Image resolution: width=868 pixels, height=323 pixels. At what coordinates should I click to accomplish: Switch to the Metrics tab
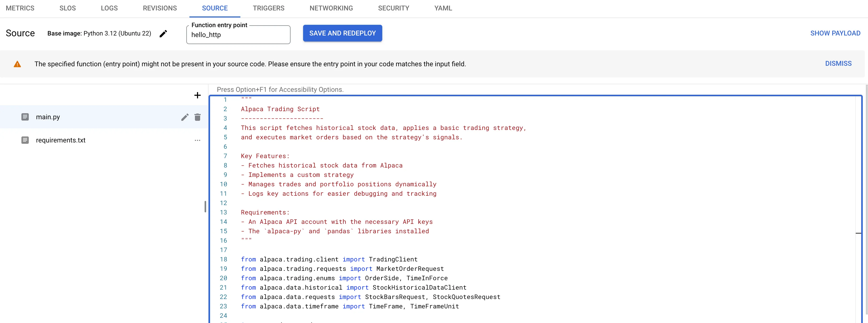click(20, 8)
